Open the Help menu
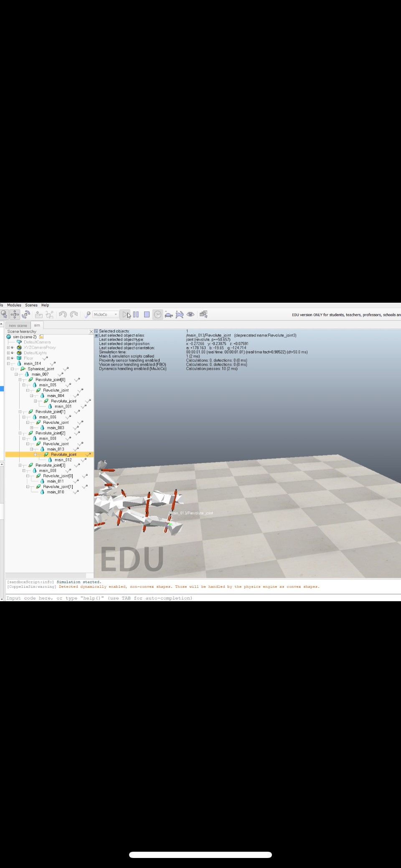The width and height of the screenshot is (401, 868). [45, 305]
